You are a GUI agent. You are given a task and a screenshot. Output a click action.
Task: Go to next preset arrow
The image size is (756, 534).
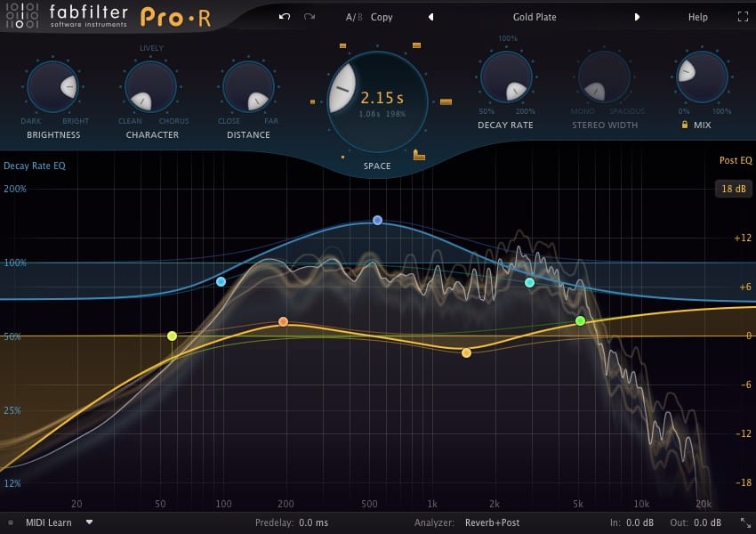pyautogui.click(x=637, y=17)
